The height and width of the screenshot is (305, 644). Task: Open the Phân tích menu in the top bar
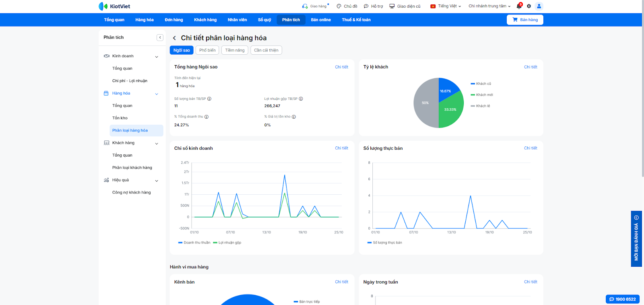click(x=291, y=20)
